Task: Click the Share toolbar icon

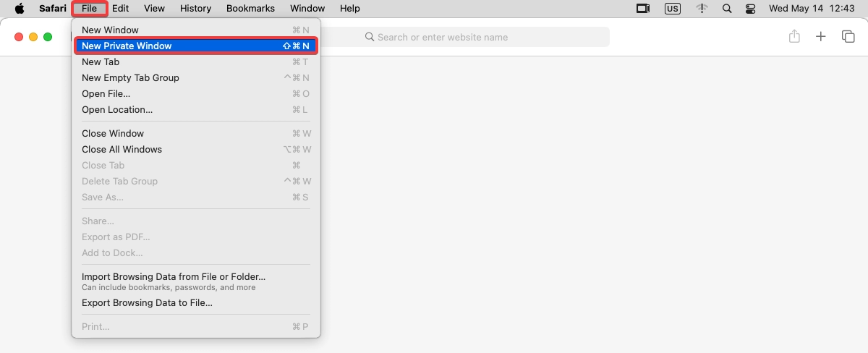Action: [x=794, y=36]
